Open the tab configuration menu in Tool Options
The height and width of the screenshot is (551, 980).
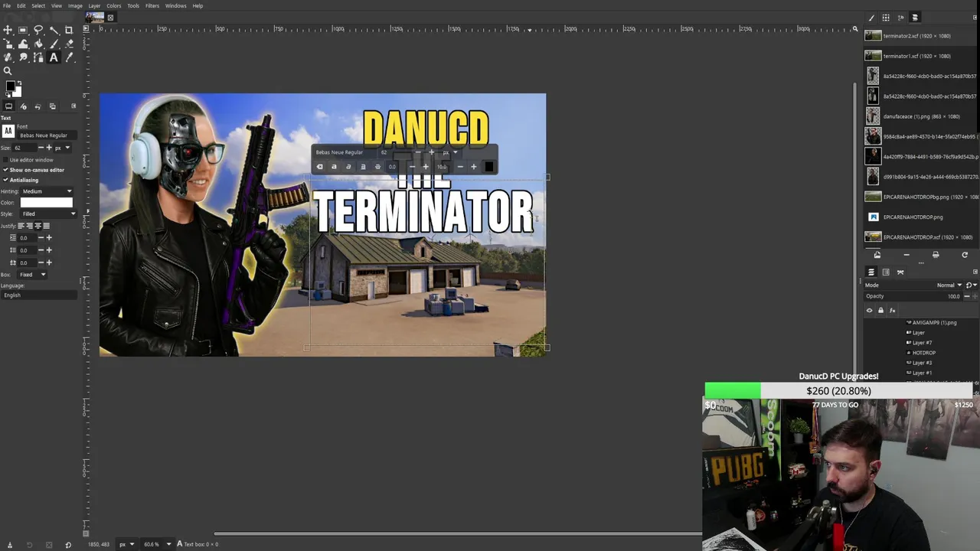click(73, 106)
